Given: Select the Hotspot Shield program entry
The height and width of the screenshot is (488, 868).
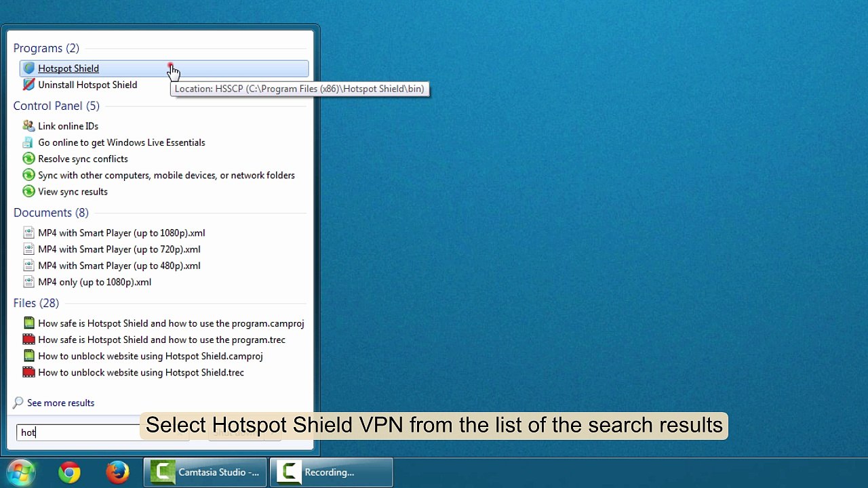Looking at the screenshot, I should click(164, 68).
